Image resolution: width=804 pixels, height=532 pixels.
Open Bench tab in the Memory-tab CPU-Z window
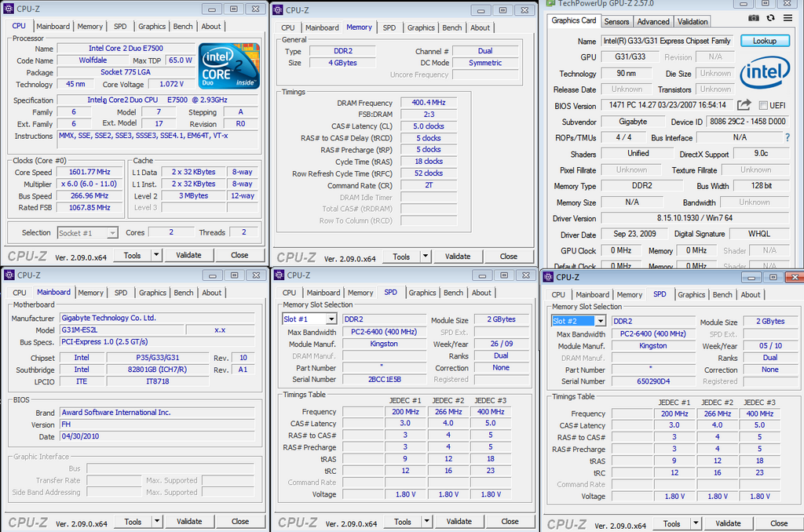tap(451, 27)
